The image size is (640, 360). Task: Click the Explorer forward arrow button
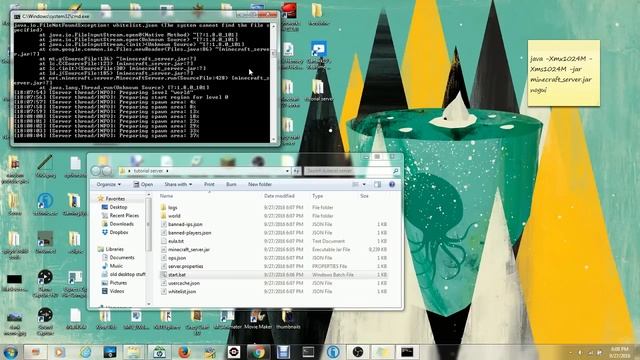(x=107, y=171)
